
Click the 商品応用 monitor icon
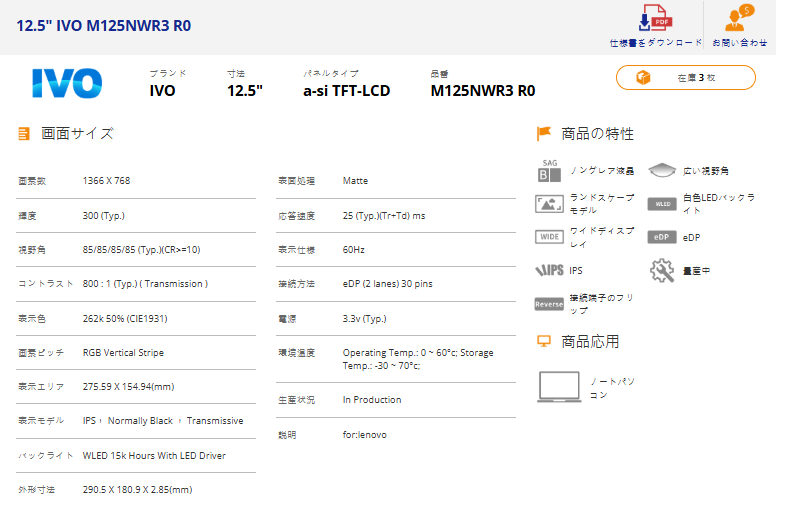pos(544,341)
